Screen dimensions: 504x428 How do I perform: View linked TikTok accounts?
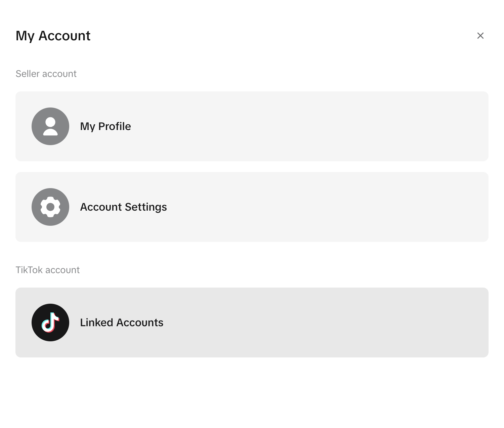(252, 323)
